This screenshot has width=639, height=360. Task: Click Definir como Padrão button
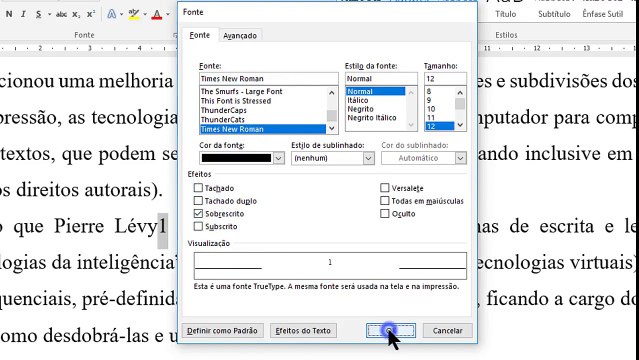click(223, 331)
